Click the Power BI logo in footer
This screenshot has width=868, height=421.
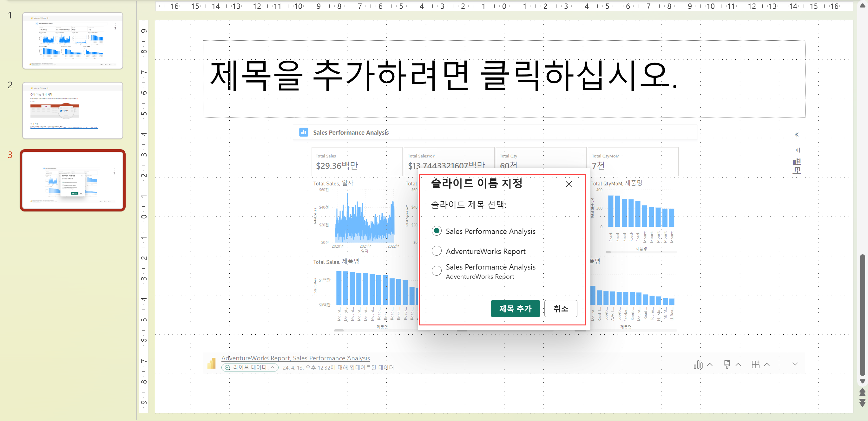pyautogui.click(x=212, y=363)
